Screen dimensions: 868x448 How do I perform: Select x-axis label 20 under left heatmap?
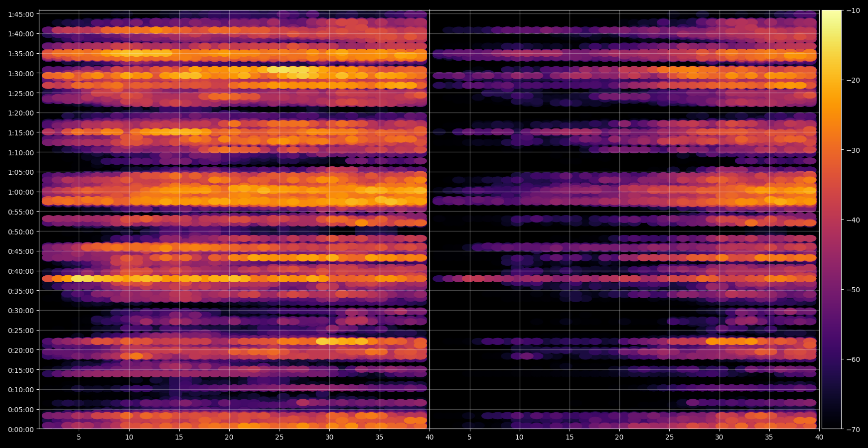point(229,438)
